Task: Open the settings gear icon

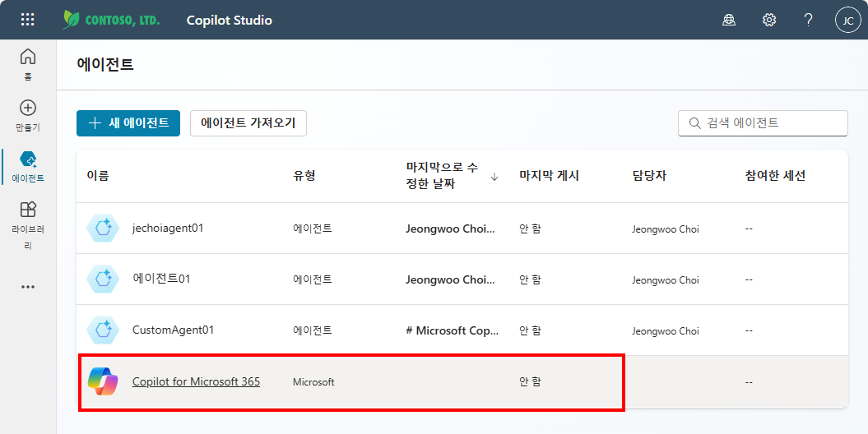Action: [x=769, y=21]
